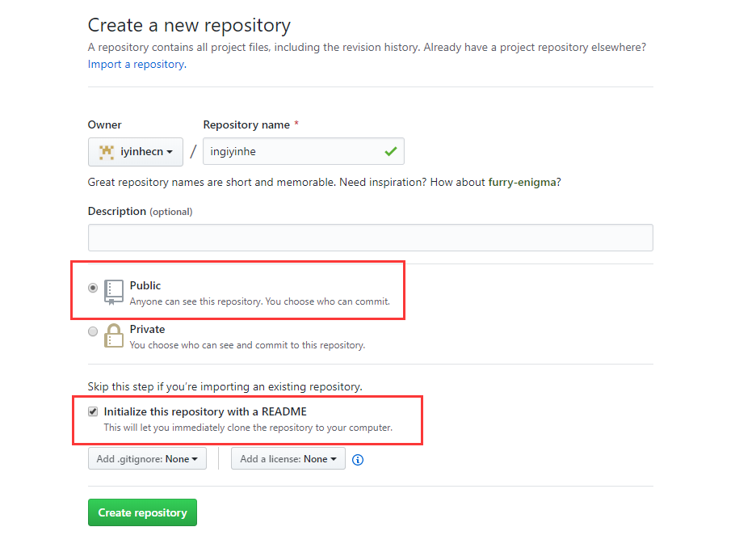This screenshot has height=548, width=756.
Task: Click the green checkmark in repository name field
Action: [391, 151]
